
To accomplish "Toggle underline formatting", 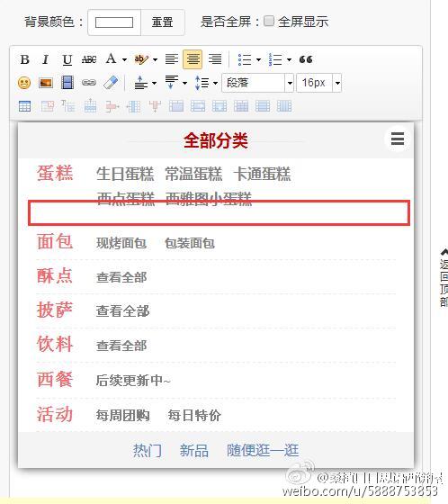I will coord(67,59).
